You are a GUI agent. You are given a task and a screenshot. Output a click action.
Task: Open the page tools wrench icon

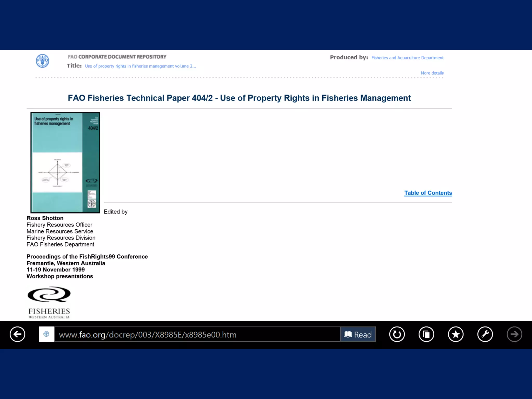click(x=485, y=334)
